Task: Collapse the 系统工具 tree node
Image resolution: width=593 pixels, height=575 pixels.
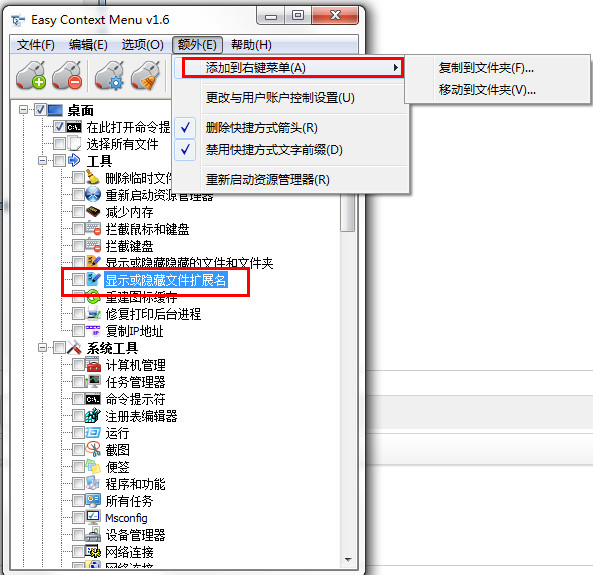Action: pos(42,347)
